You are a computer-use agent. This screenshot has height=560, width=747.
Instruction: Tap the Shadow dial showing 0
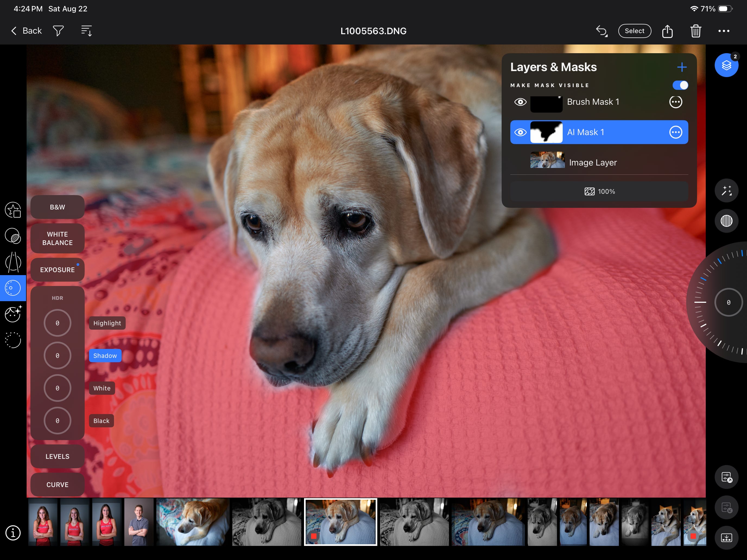58,356
